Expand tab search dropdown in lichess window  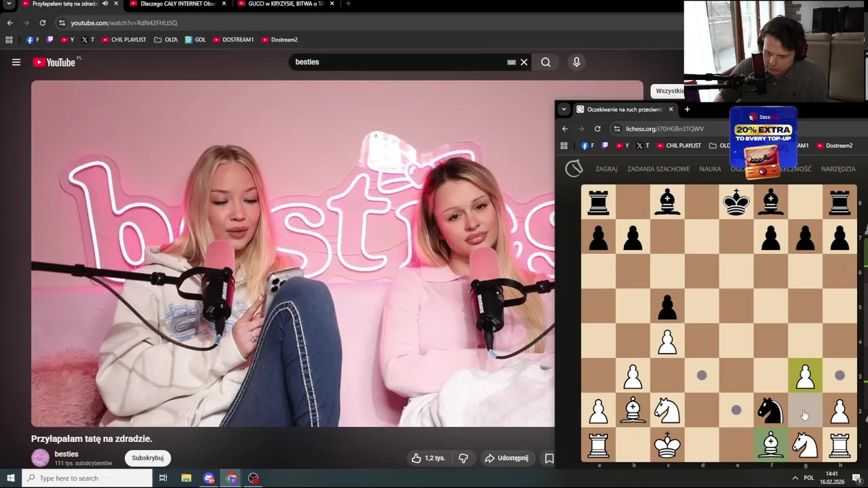click(x=564, y=109)
